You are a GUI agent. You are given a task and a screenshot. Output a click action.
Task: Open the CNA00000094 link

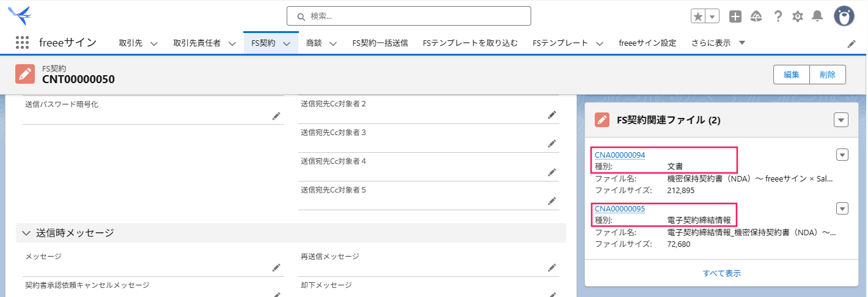[620, 155]
